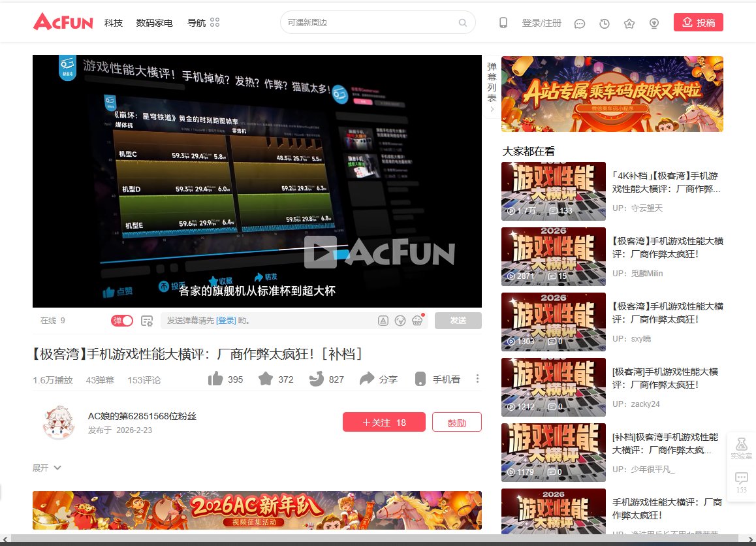Expand the 弹幕列表 side panel

pyautogui.click(x=492, y=88)
